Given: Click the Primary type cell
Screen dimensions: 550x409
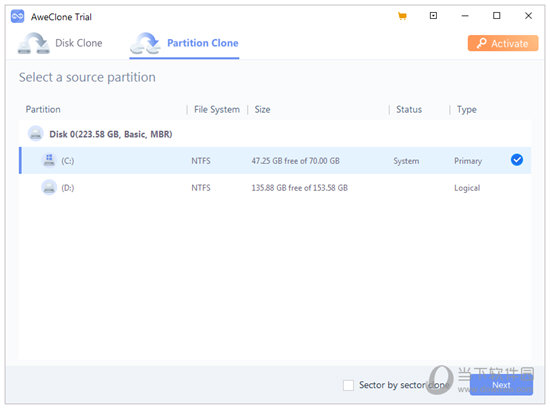Looking at the screenshot, I should click(468, 161).
